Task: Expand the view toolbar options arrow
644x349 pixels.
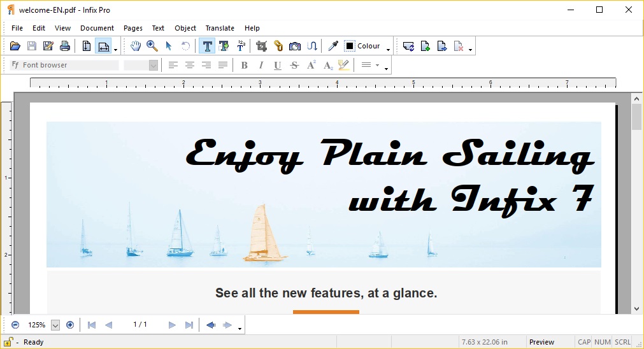Action: (115, 50)
